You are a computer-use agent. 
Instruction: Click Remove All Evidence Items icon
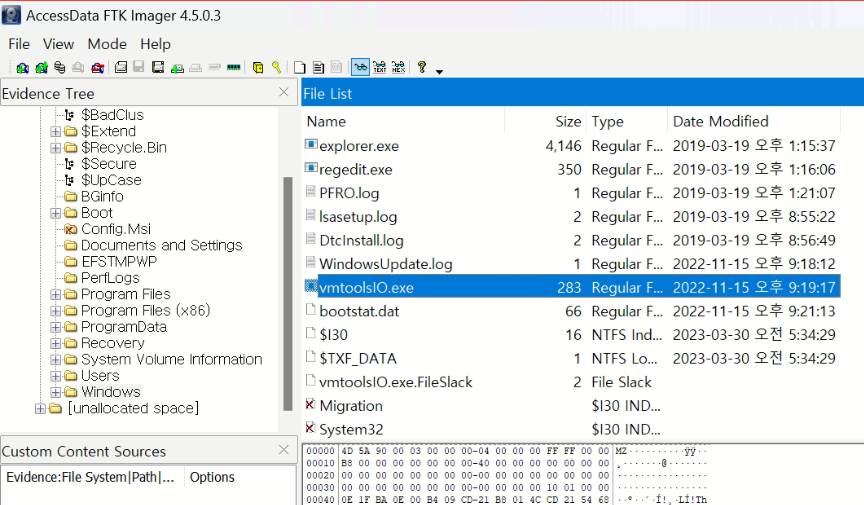point(98,68)
